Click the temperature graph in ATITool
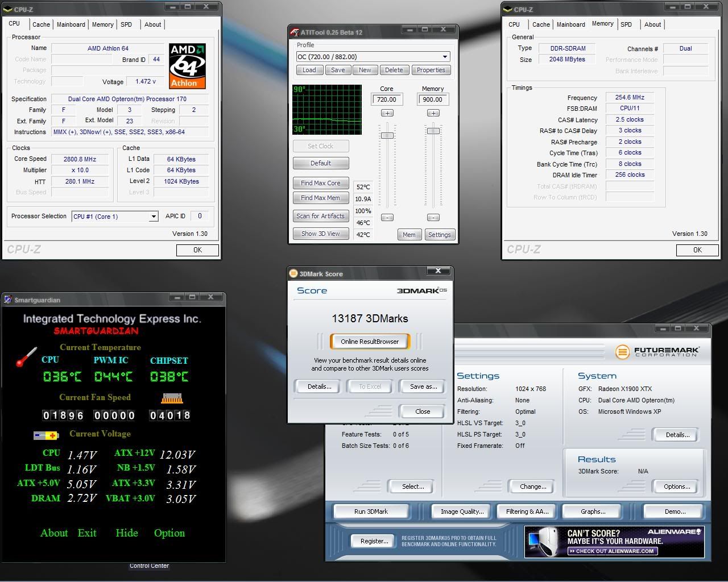Image resolution: width=728 pixels, height=582 pixels. 327,110
